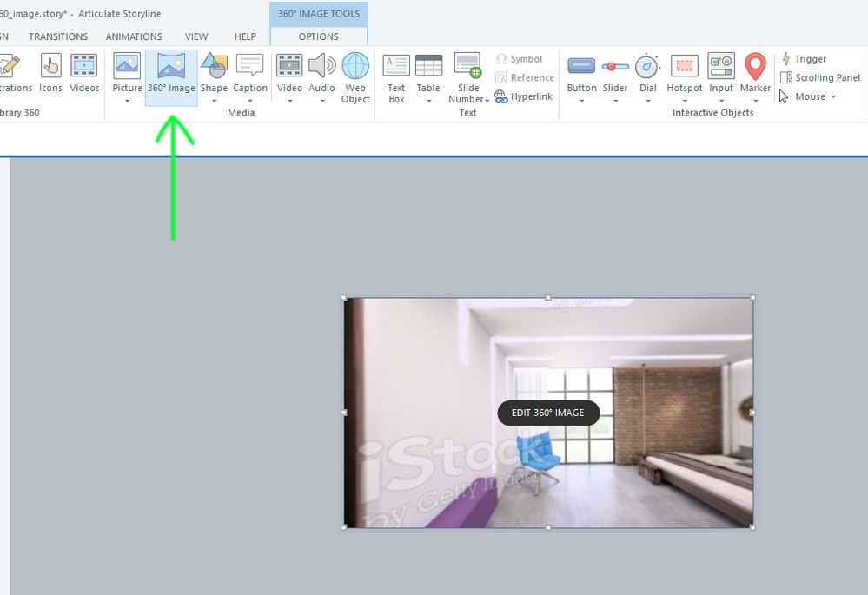Expand the Button dropdown arrow

(581, 101)
